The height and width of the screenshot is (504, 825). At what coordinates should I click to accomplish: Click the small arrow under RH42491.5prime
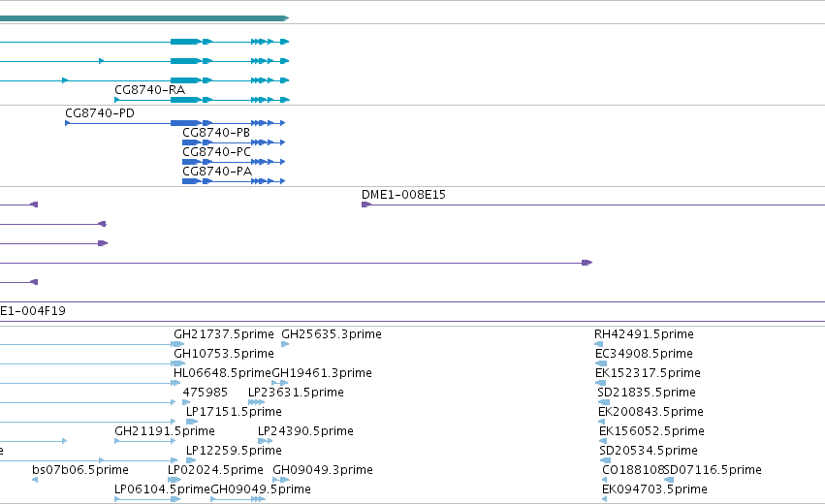[598, 344]
